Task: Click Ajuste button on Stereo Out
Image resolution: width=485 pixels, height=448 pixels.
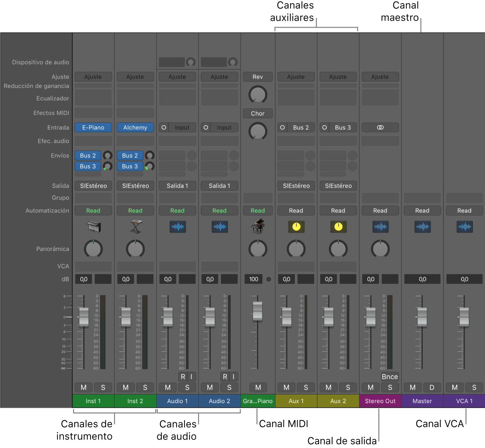Action: (380, 77)
